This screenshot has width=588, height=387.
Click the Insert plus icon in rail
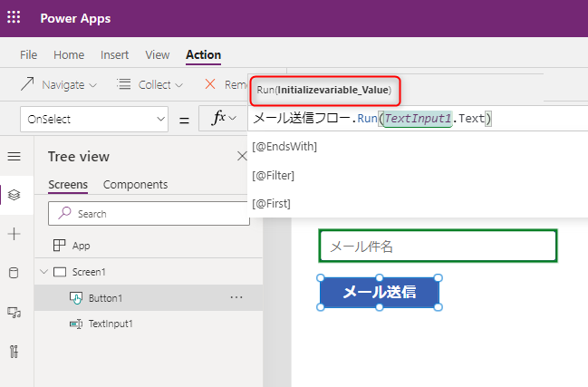(14, 234)
